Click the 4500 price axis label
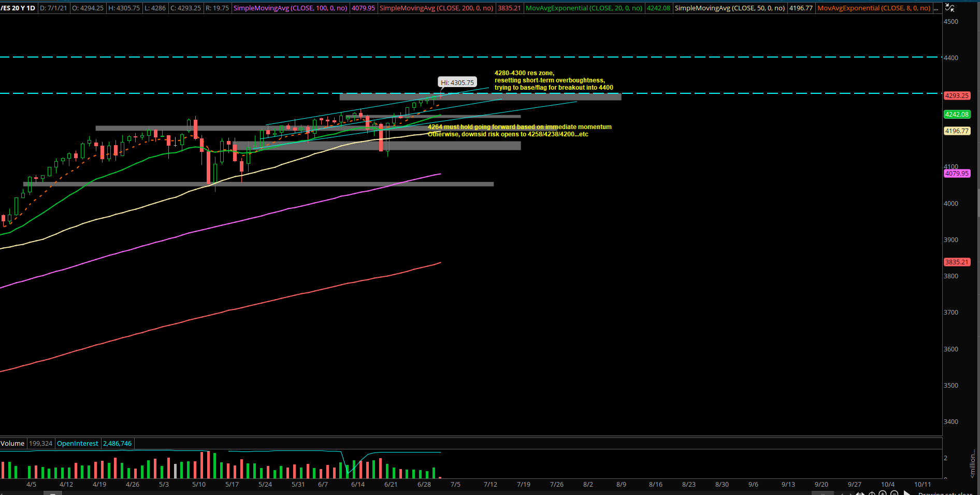Image resolution: width=980 pixels, height=495 pixels. click(x=951, y=22)
